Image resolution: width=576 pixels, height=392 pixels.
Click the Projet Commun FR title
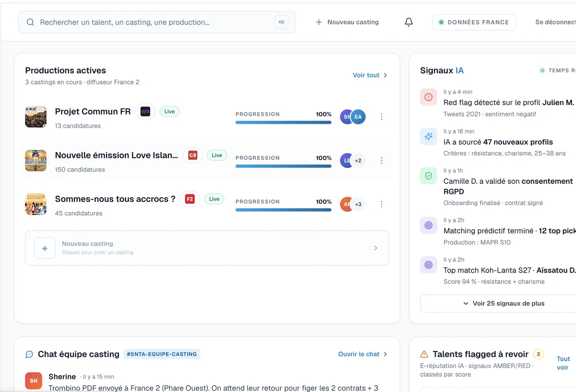[93, 111]
